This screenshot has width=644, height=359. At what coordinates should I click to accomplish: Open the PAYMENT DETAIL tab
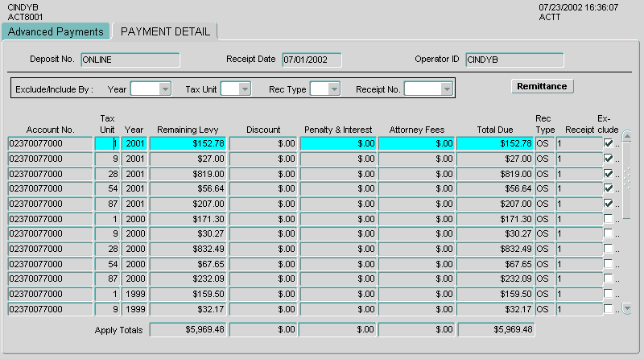[x=165, y=31]
